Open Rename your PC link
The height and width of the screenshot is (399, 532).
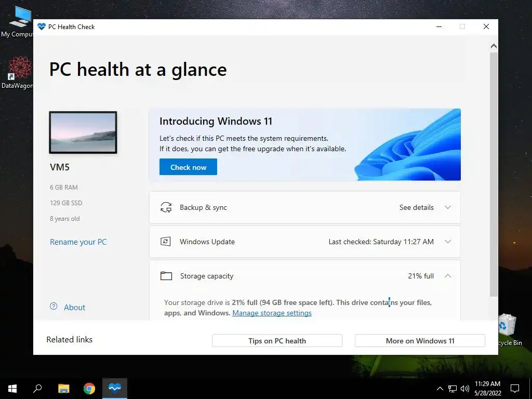click(x=78, y=242)
